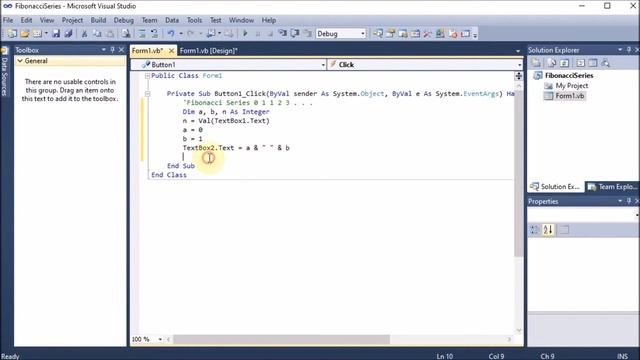This screenshot has height=360, width=640.
Task: Click the Cut scissors icon
Action: (84, 34)
